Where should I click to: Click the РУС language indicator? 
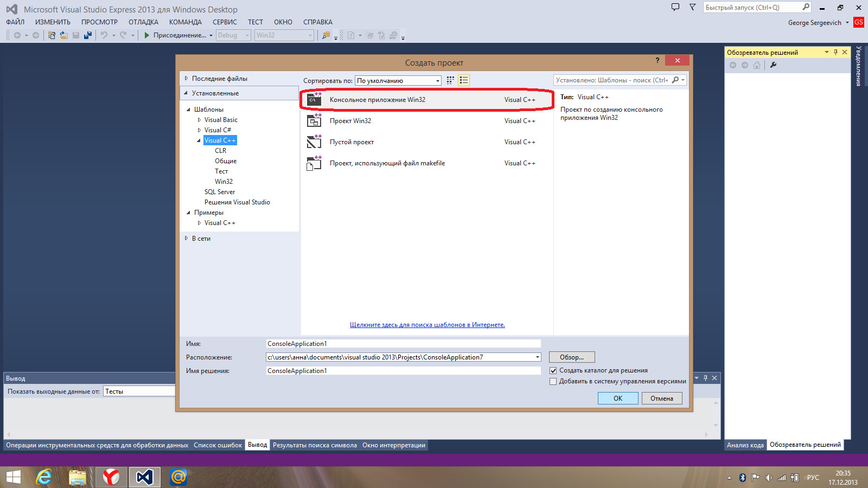coord(813,478)
